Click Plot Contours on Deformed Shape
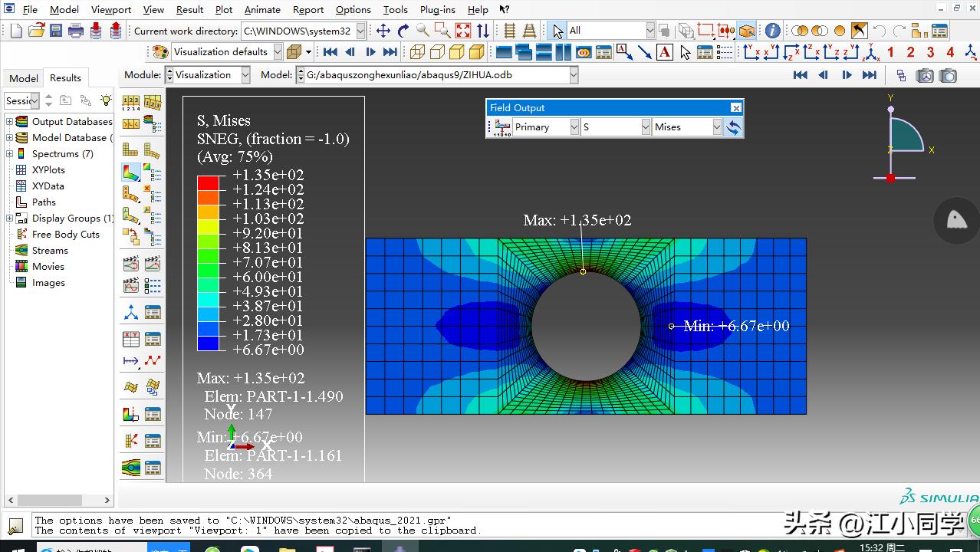 [x=131, y=172]
